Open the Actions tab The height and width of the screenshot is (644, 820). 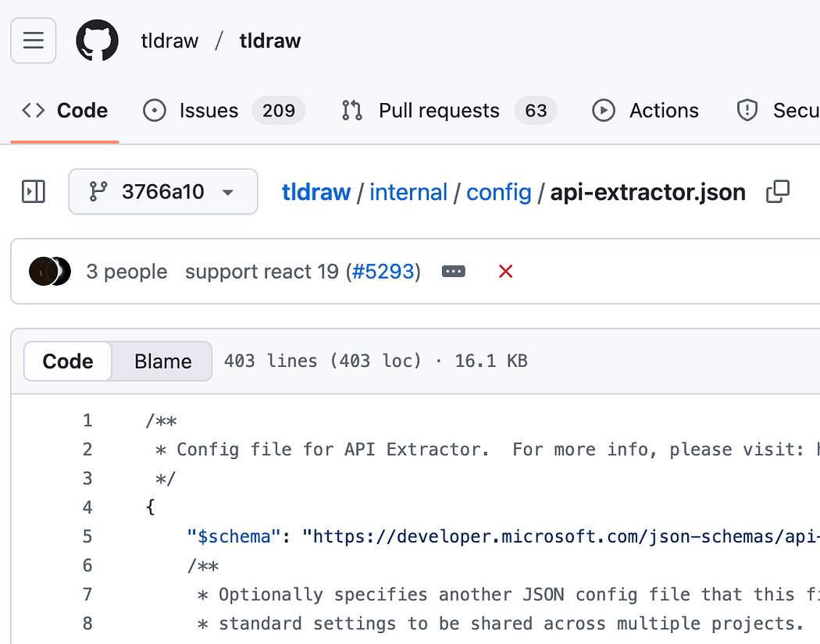[646, 111]
